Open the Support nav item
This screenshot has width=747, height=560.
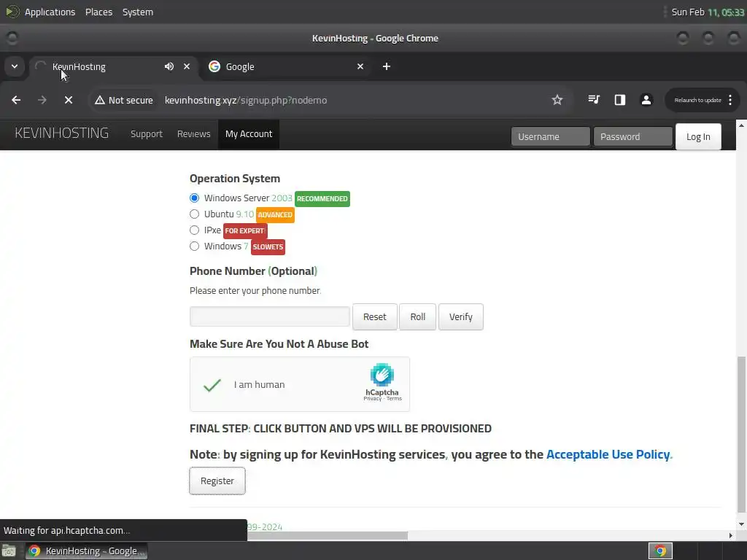[147, 134]
